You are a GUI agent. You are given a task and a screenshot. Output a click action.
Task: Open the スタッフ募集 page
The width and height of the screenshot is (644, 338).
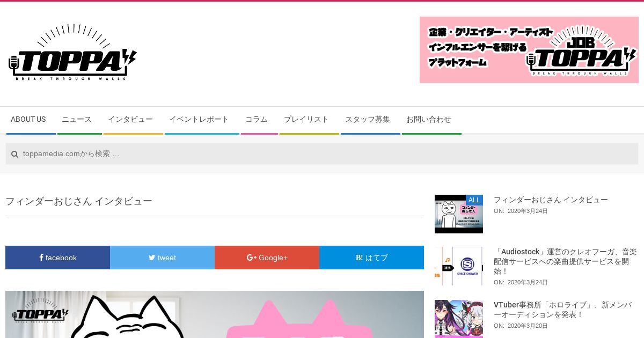[368, 119]
